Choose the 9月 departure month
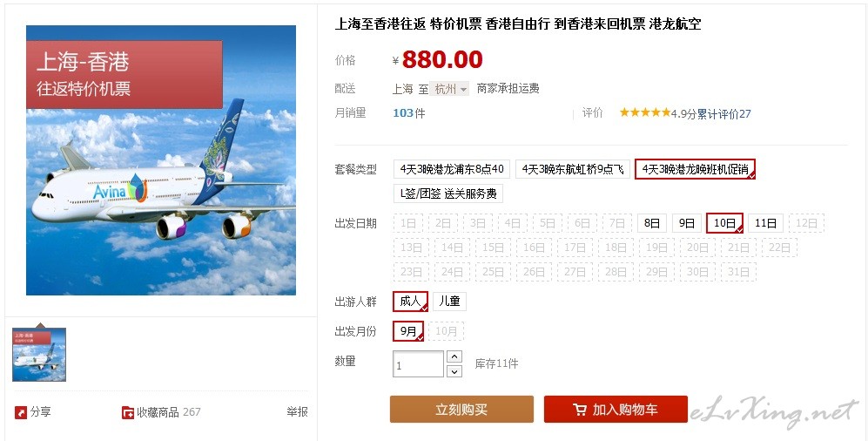868x441 pixels. pyautogui.click(x=408, y=331)
